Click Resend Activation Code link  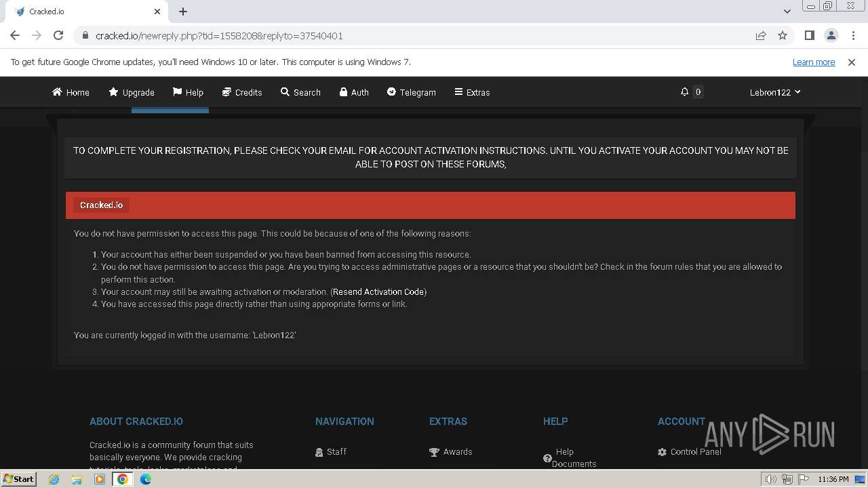[x=378, y=292]
